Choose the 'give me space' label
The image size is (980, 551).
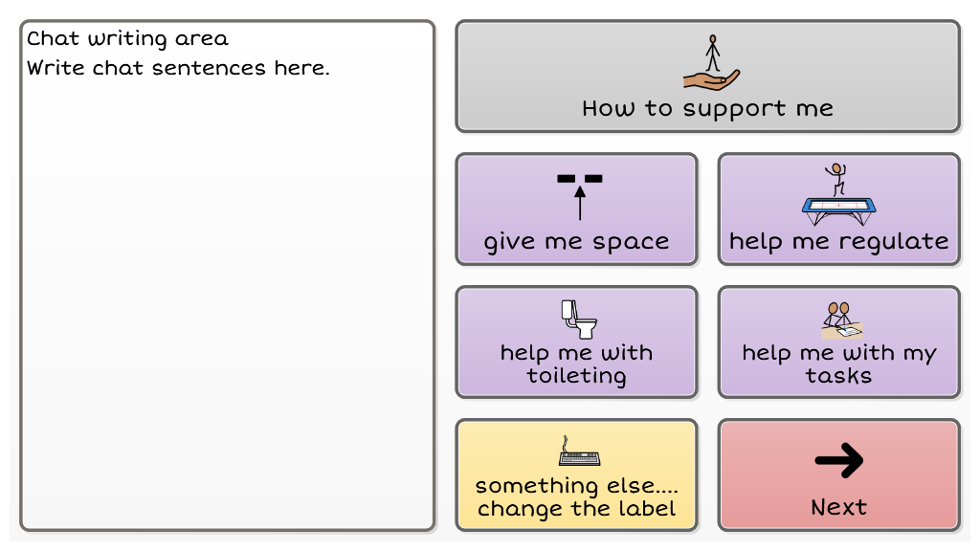576,242
